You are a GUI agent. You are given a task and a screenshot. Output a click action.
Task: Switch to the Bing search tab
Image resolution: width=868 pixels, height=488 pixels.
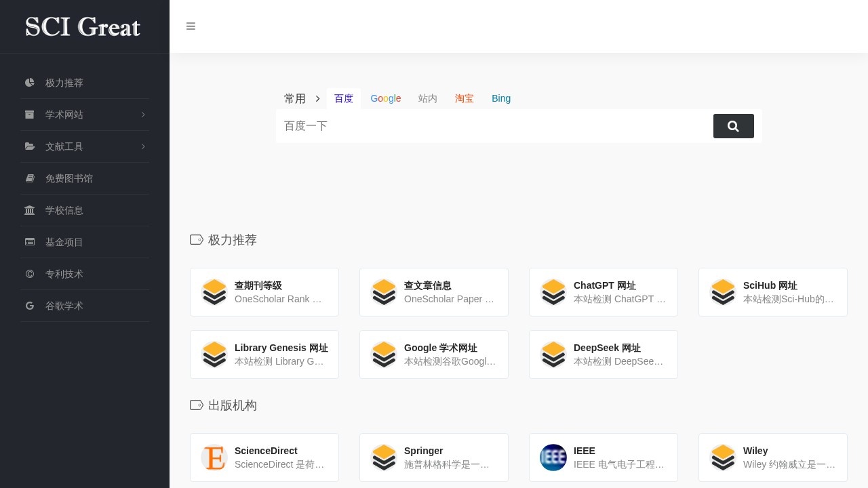pyautogui.click(x=501, y=98)
